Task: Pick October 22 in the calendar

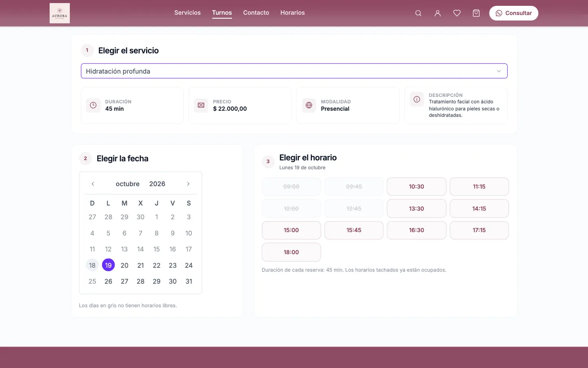Action: pos(156,265)
